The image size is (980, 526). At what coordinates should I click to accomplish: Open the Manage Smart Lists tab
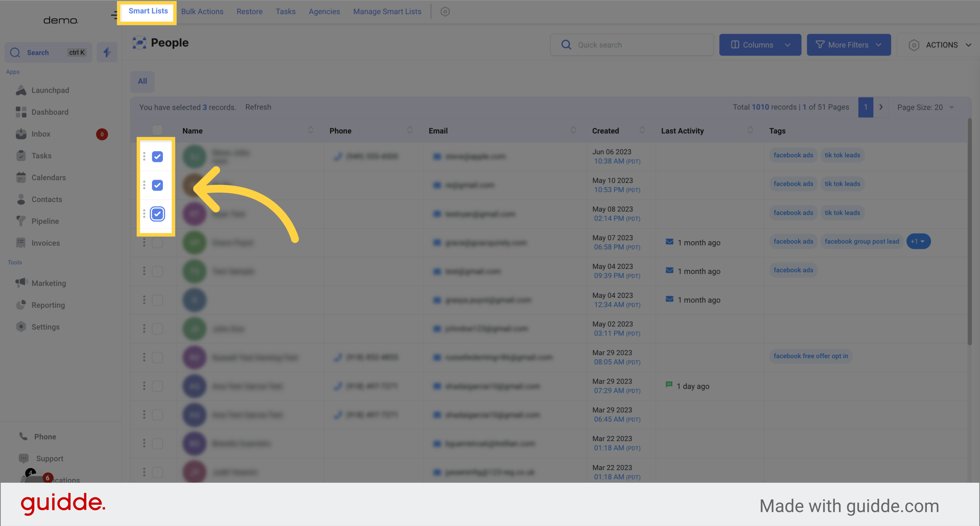click(x=387, y=11)
